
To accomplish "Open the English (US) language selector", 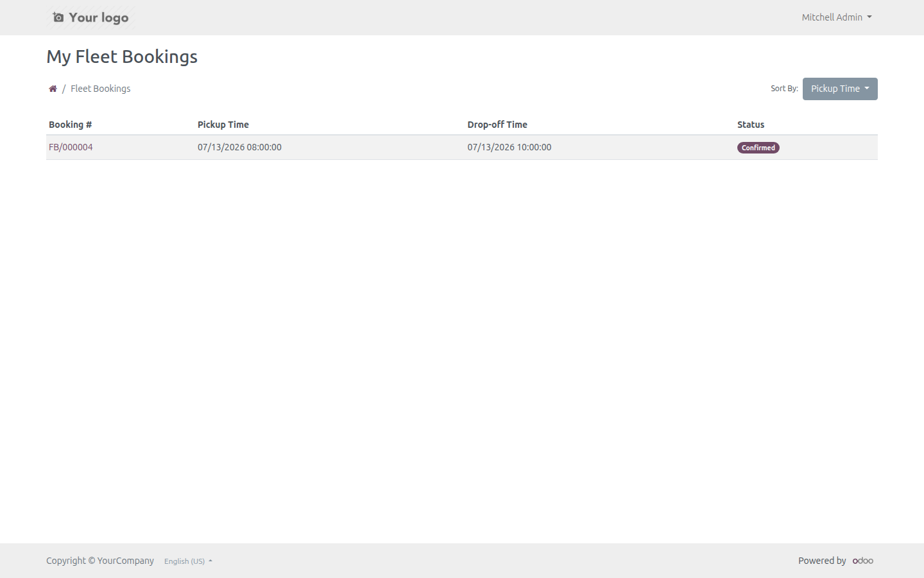I will pos(188,561).
